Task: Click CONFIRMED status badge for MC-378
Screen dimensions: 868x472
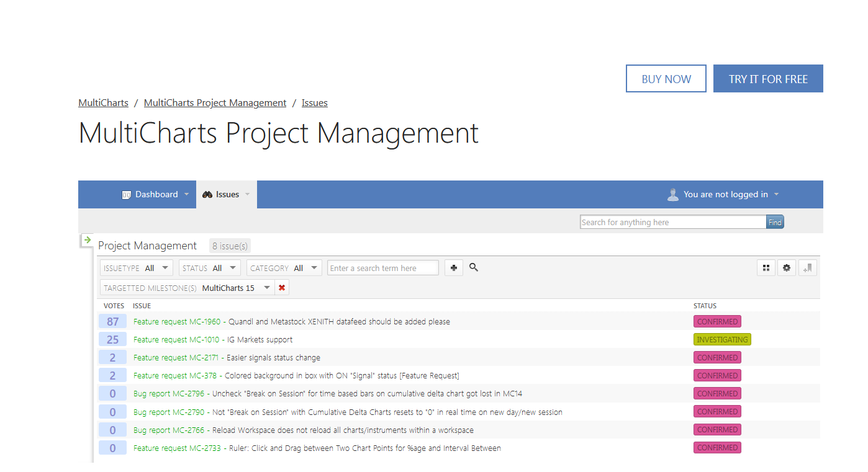Action: tap(717, 376)
